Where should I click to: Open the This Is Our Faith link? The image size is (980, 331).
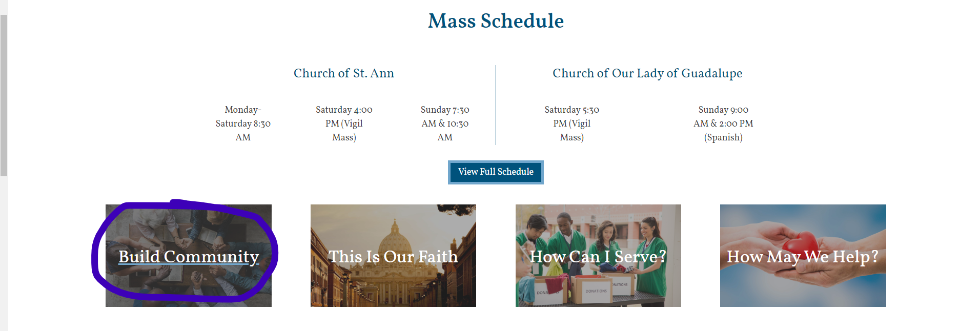click(393, 256)
